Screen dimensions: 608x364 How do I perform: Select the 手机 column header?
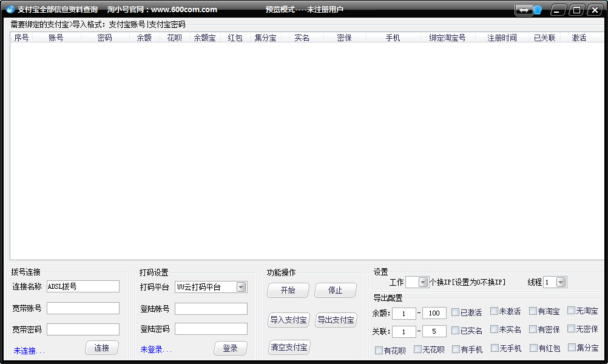pos(393,38)
